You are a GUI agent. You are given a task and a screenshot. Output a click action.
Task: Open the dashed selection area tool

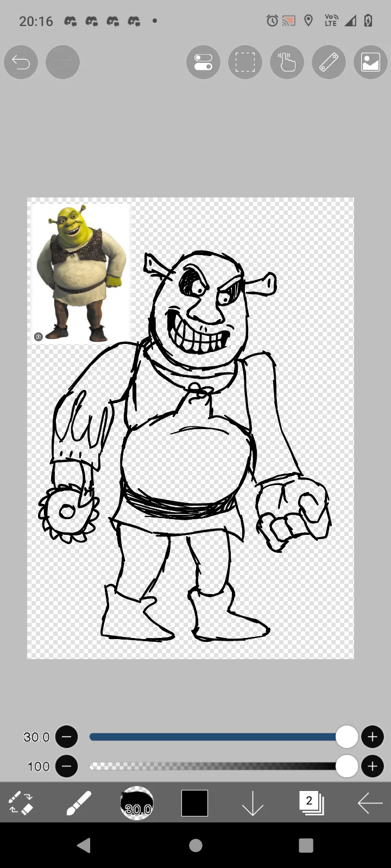tap(245, 62)
